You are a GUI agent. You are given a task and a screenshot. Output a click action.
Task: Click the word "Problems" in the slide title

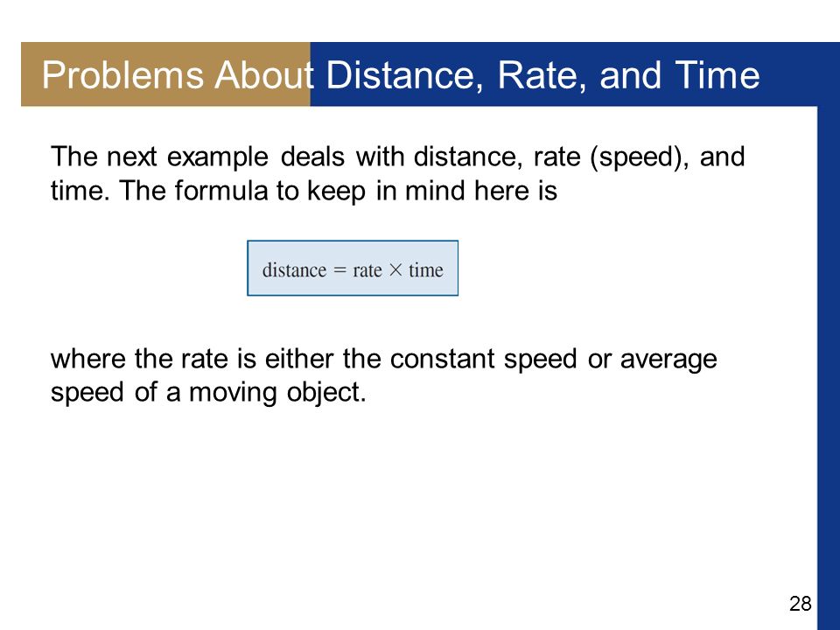click(122, 74)
